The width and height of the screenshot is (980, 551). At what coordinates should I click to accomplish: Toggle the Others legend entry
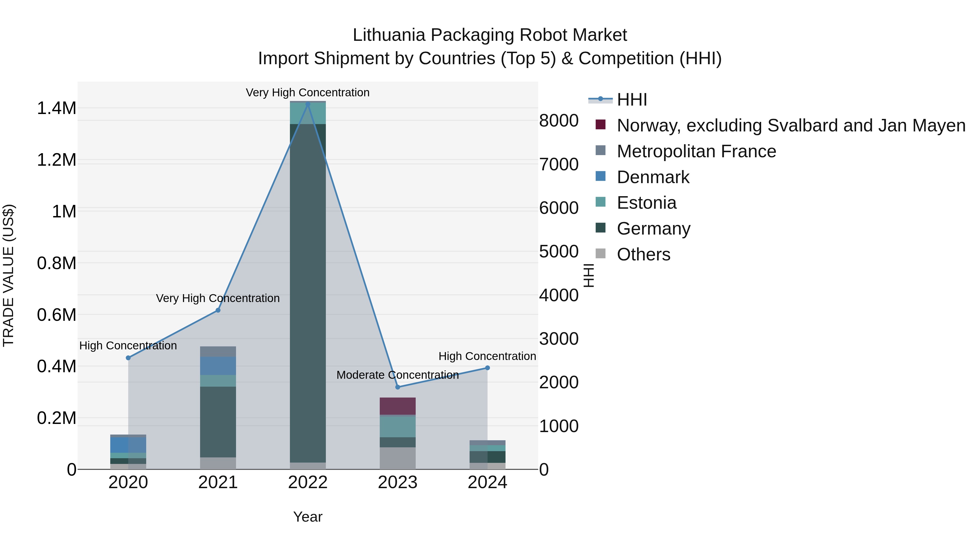(633, 254)
